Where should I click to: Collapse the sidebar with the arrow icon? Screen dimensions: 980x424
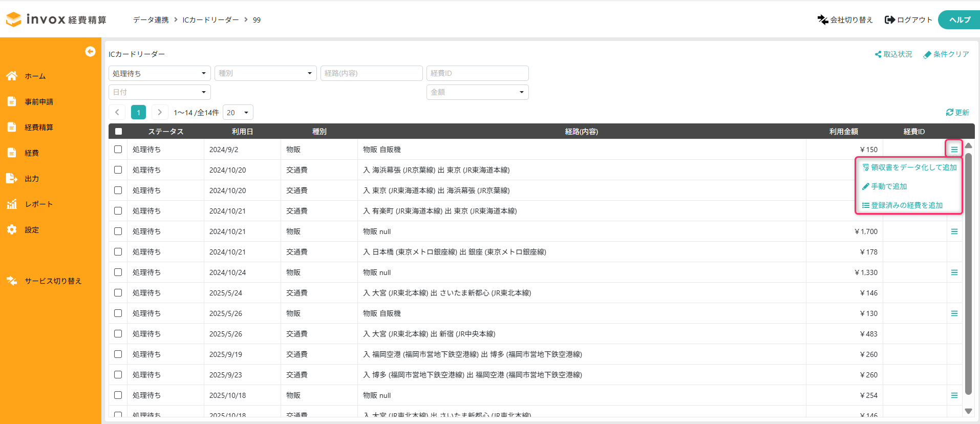coord(90,52)
